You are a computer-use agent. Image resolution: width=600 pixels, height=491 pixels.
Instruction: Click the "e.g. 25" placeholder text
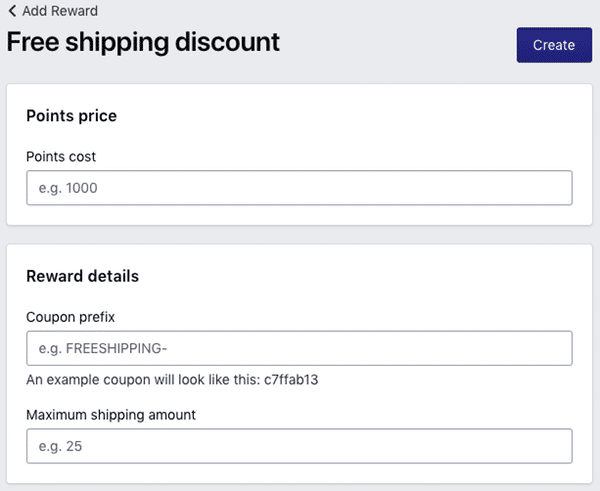60,446
